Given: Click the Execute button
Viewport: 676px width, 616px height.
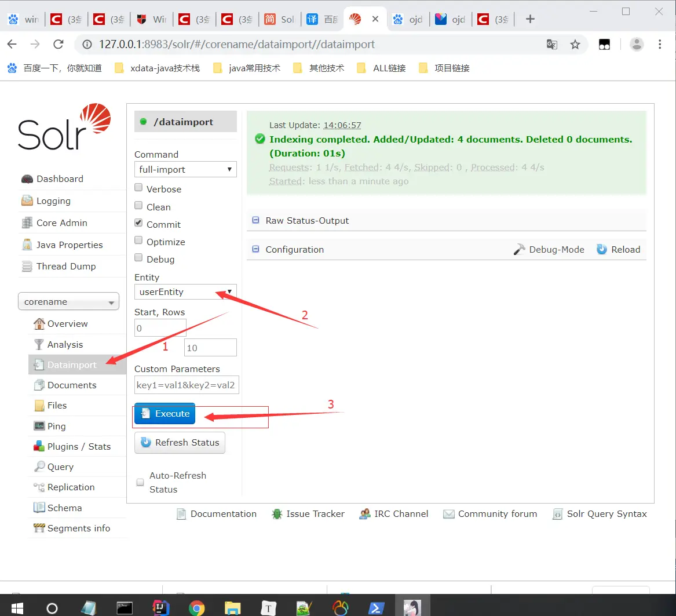Looking at the screenshot, I should point(165,414).
